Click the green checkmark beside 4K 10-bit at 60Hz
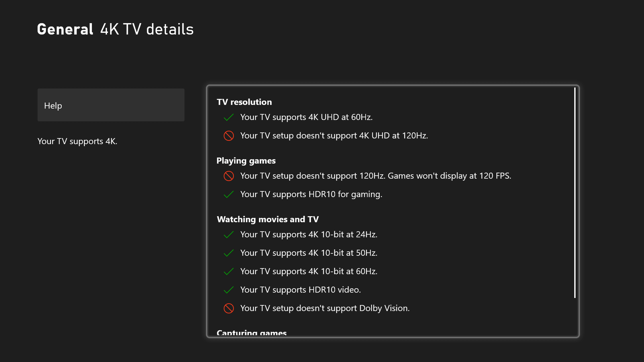The height and width of the screenshot is (362, 644). coord(229,271)
